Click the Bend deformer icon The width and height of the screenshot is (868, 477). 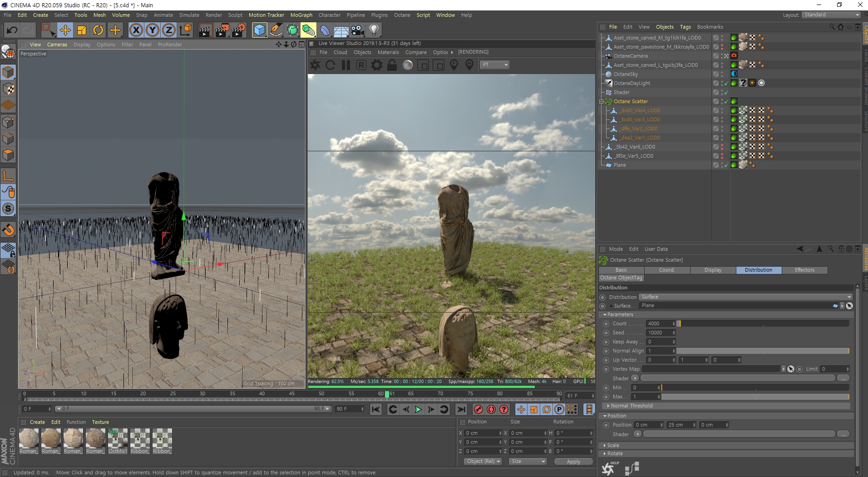coord(325,30)
